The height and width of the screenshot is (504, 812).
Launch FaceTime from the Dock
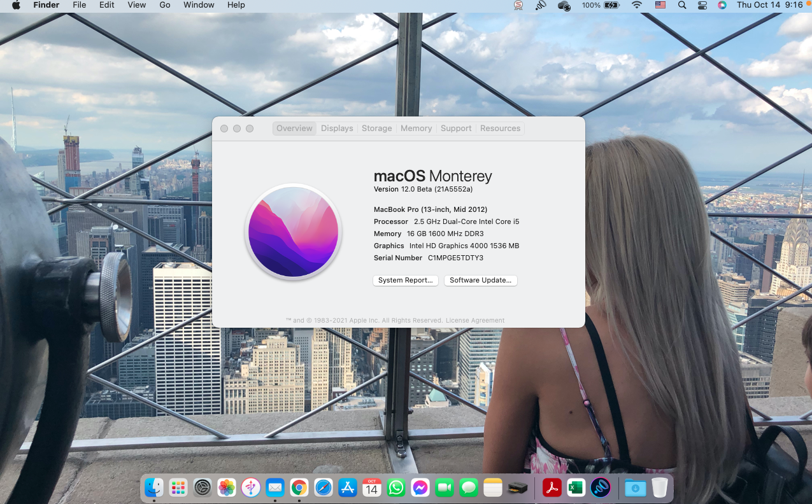tap(445, 488)
